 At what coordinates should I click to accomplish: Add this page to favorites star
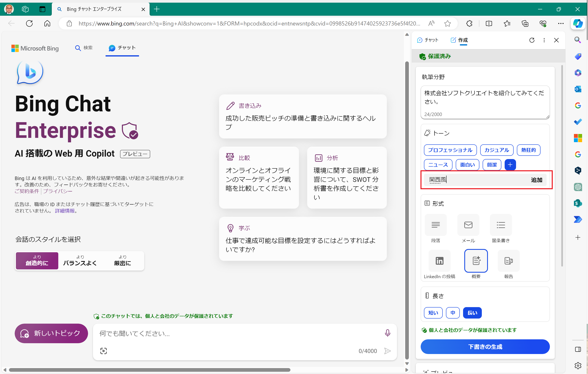pos(447,23)
